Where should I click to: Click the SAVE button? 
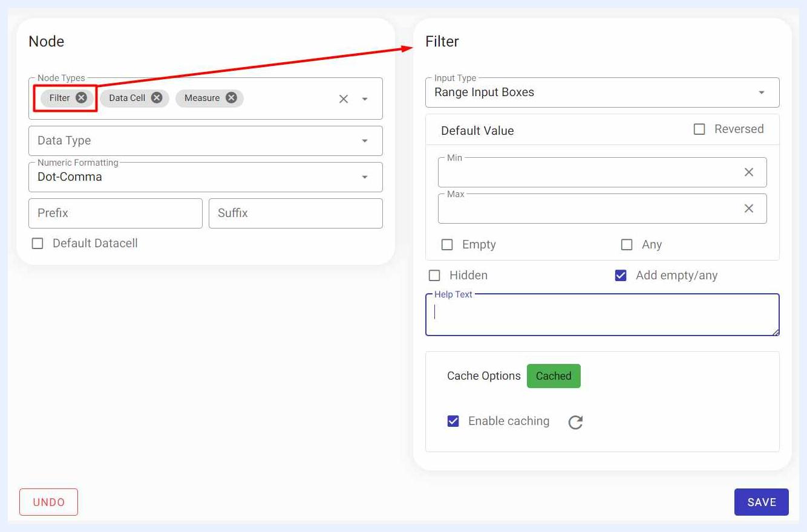click(x=762, y=502)
